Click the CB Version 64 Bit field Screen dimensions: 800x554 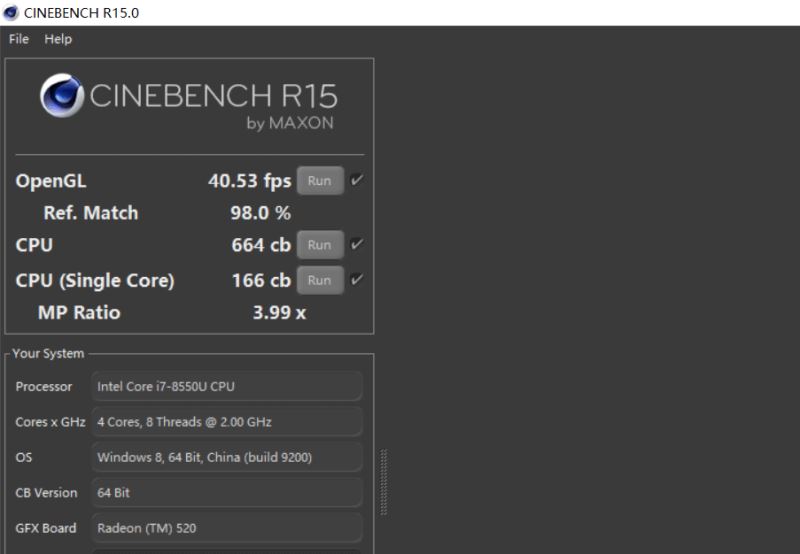click(227, 493)
